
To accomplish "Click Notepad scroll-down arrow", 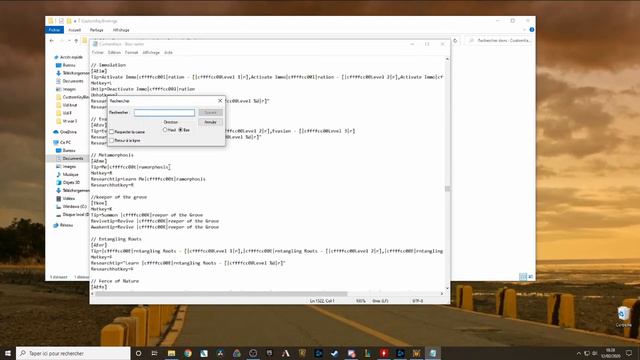I will (447, 289).
